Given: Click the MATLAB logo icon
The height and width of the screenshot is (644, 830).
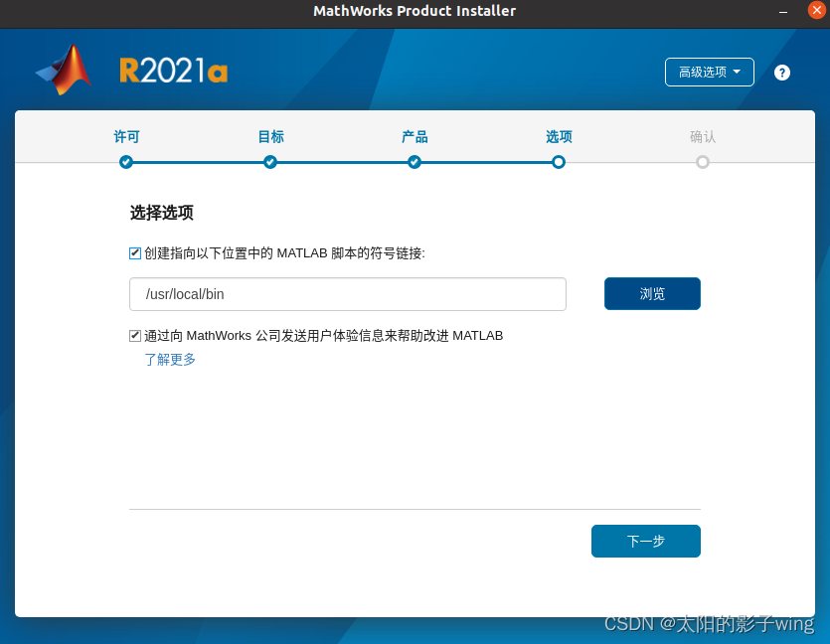Looking at the screenshot, I should click(x=64, y=70).
